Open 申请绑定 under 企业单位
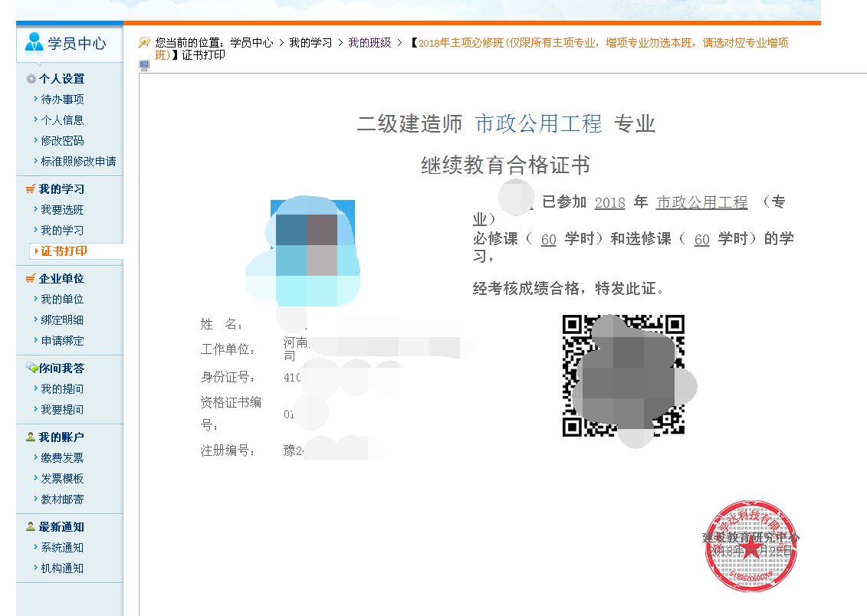Viewport: 867px width, 616px height. point(62,341)
